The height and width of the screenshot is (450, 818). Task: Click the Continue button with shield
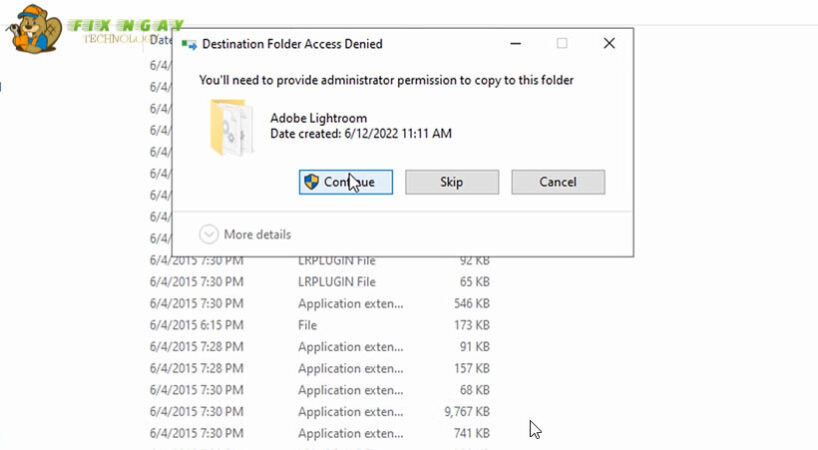click(x=346, y=182)
